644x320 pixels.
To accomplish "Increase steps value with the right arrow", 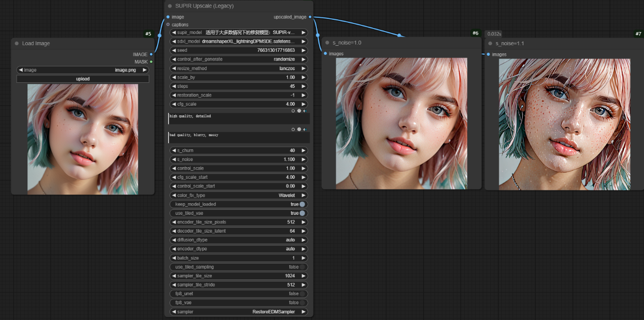I will pos(304,86).
